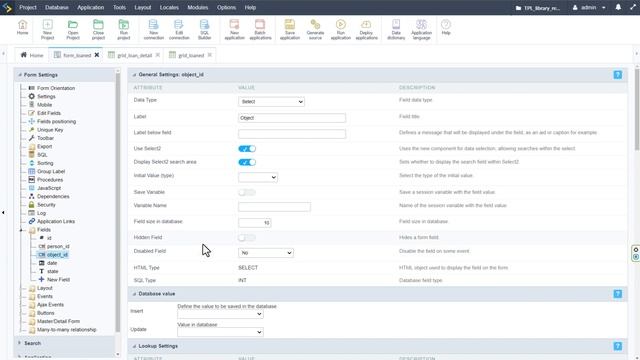
Task: Open the Application menu
Action: click(91, 7)
